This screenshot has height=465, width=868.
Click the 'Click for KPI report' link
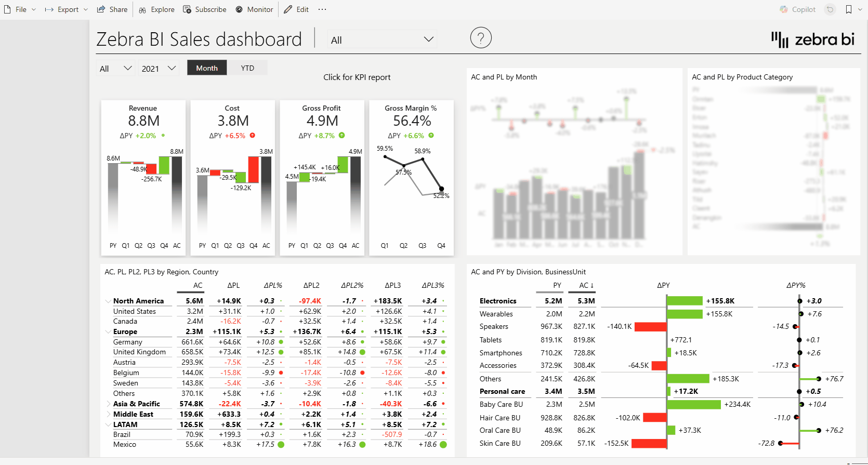pyautogui.click(x=357, y=77)
